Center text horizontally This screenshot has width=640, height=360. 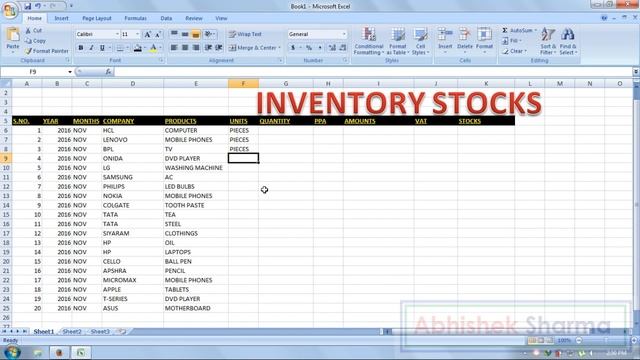[185, 48]
